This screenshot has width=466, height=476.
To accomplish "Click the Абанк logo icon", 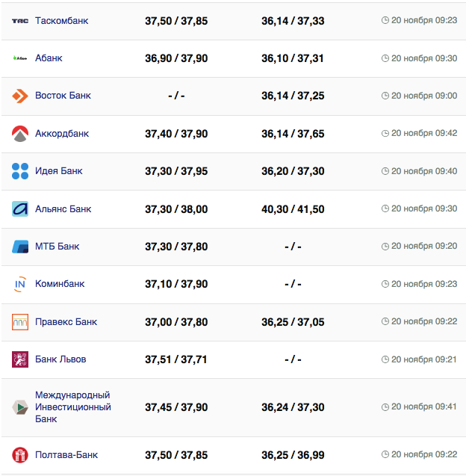I will pyautogui.click(x=20, y=58).
